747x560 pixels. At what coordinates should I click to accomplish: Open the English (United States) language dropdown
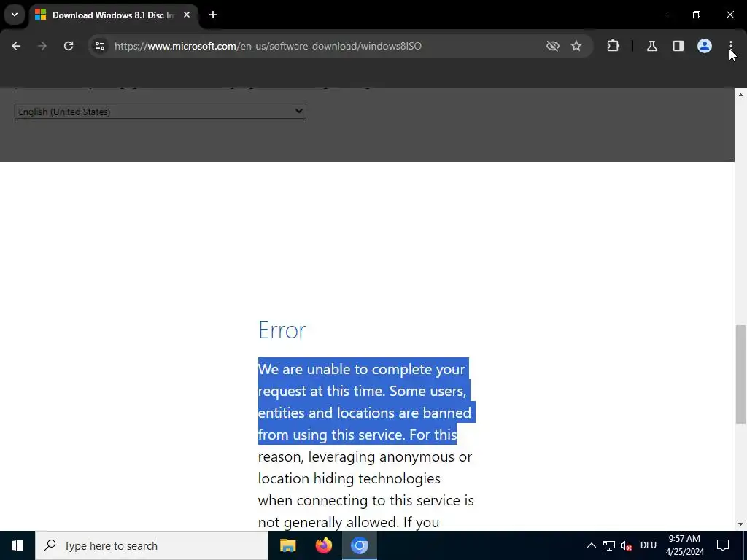(x=160, y=112)
